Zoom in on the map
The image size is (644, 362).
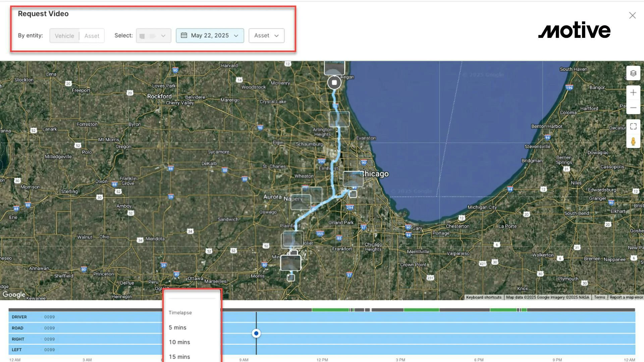point(633,93)
